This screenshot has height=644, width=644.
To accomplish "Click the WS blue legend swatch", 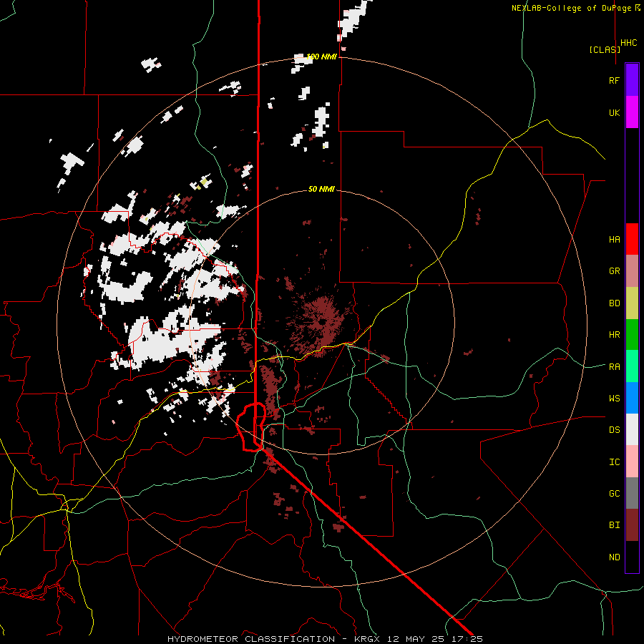I will pos(632,398).
